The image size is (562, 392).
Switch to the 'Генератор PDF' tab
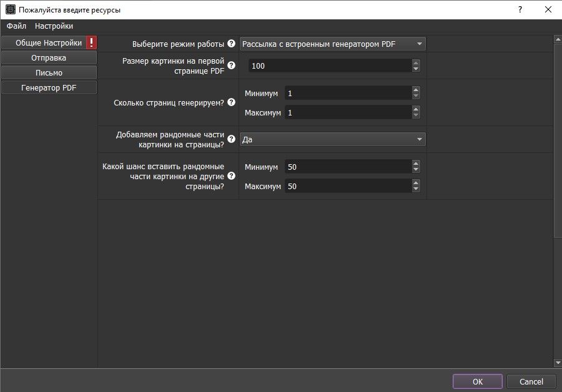point(49,88)
